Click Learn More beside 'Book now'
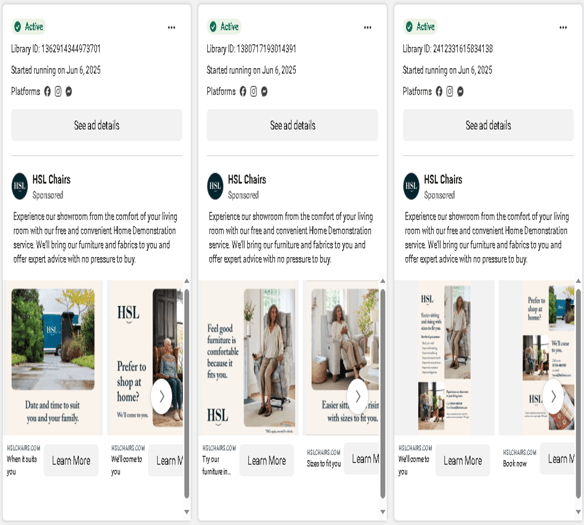This screenshot has width=584, height=525. 557,458
